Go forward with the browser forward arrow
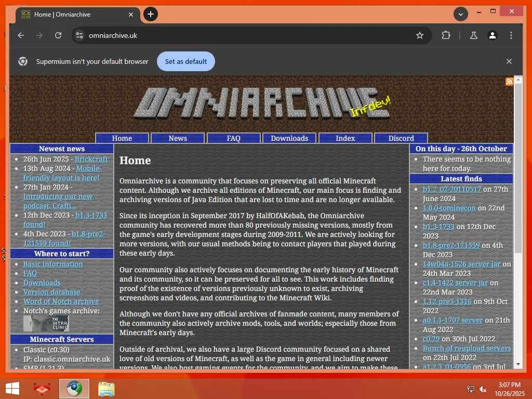This screenshot has width=532, height=399. click(x=39, y=35)
